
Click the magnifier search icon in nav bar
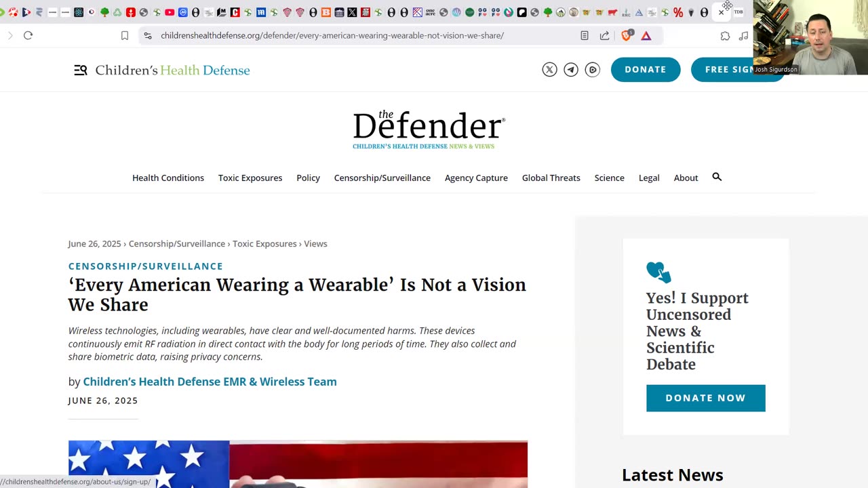pyautogui.click(x=717, y=177)
